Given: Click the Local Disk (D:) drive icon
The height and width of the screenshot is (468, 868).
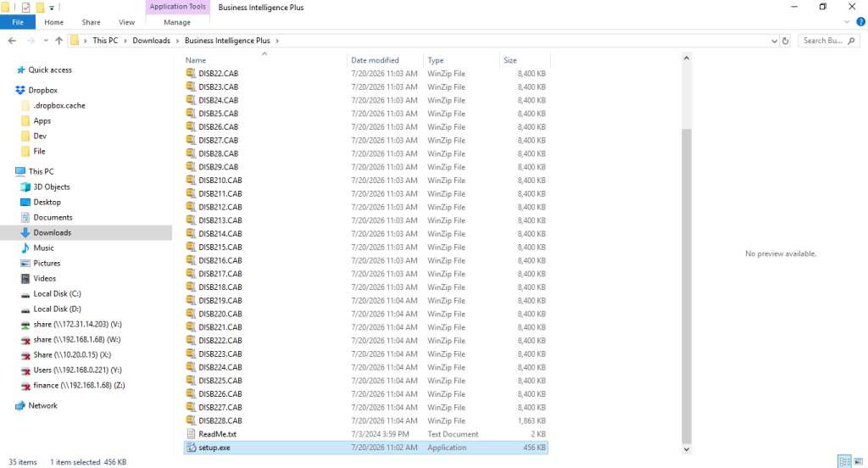Looking at the screenshot, I should point(25,309).
